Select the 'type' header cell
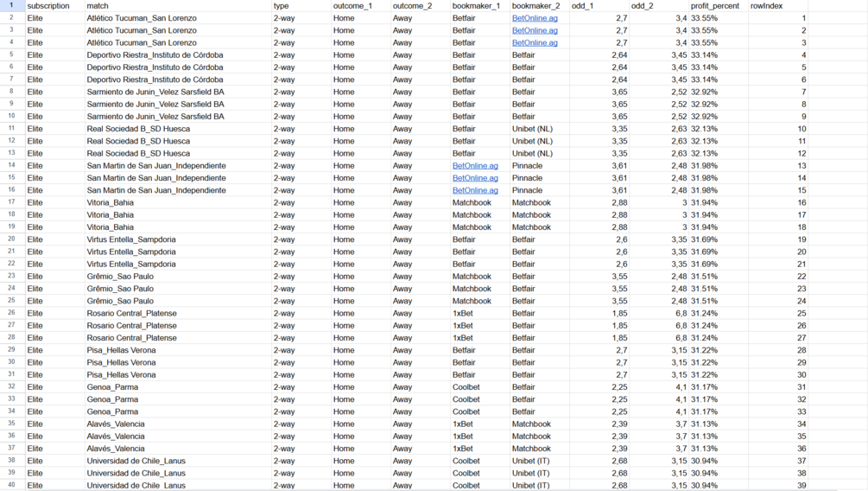Image resolution: width=868 pixels, height=491 pixels. 301,6
